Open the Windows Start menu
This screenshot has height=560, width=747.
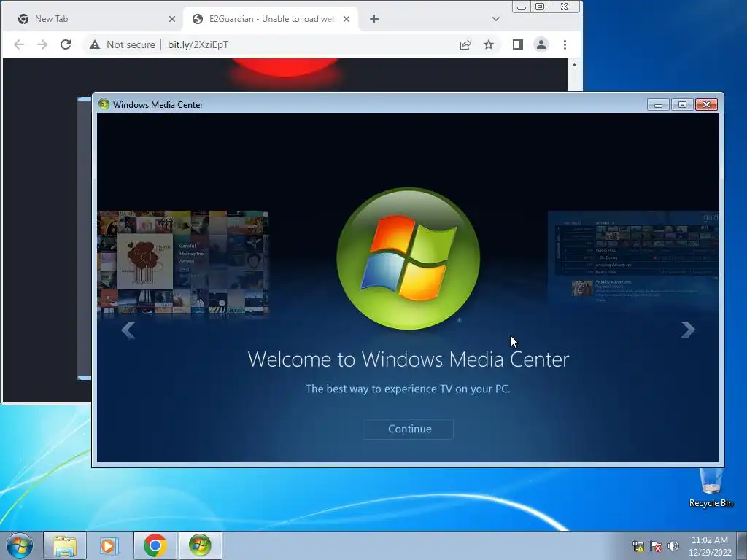(20, 545)
